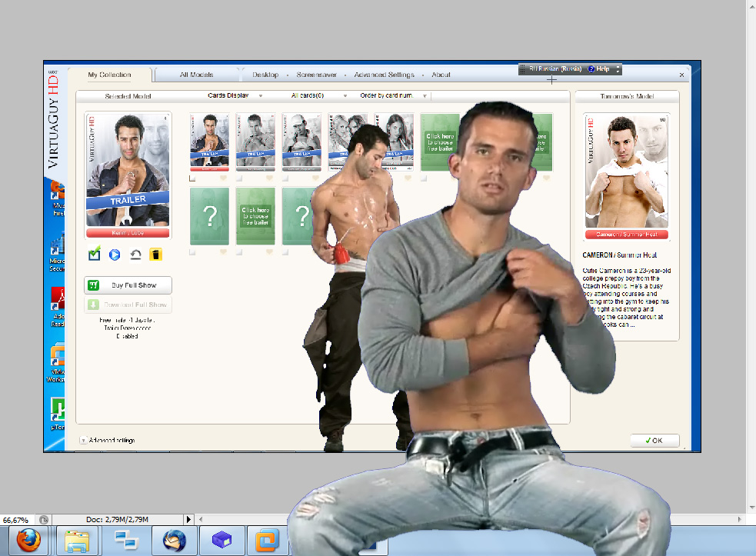This screenshot has width=756, height=556.
Task: Click the language bar options arrows
Action: [618, 69]
